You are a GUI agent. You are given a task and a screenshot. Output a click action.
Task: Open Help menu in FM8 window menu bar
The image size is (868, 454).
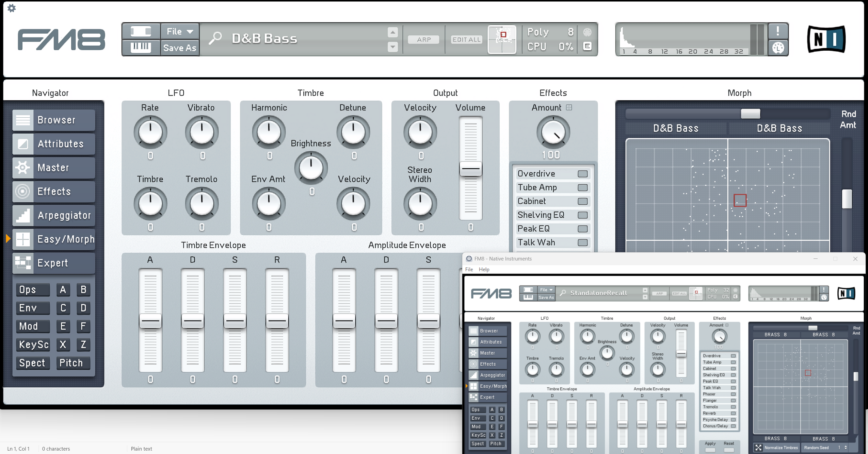484,269
